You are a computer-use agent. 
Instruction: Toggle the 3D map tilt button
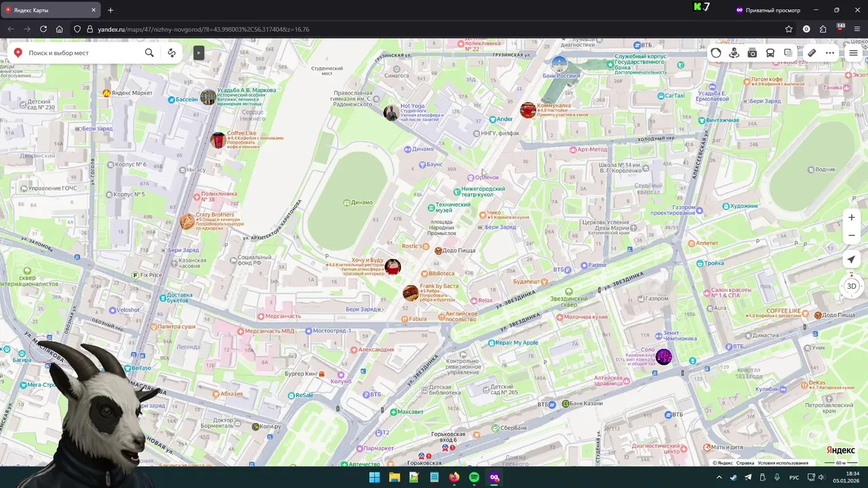tap(852, 286)
